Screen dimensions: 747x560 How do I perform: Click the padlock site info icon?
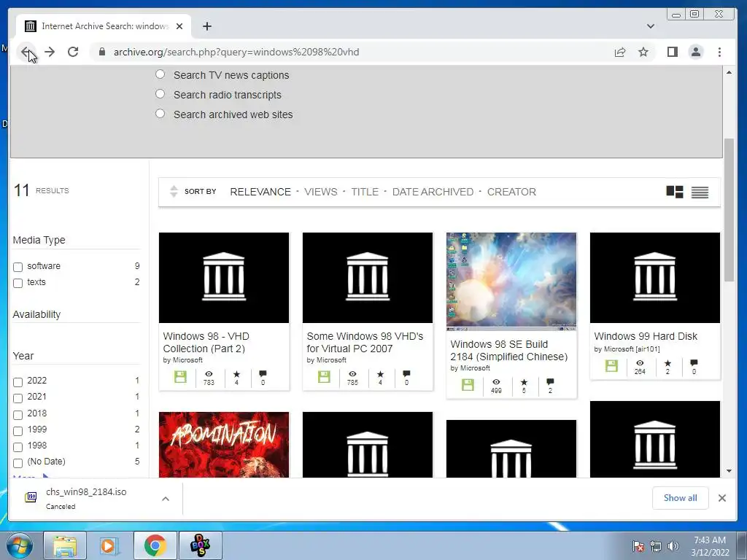pos(101,52)
